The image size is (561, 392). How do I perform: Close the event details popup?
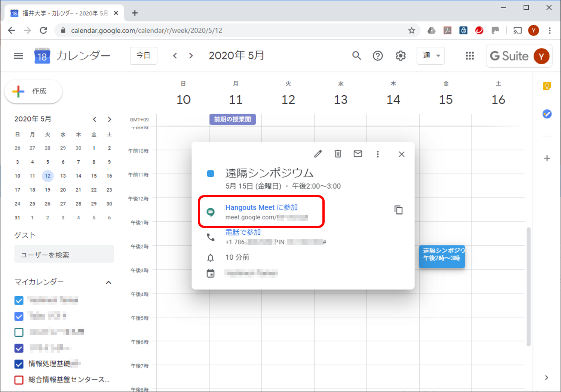[402, 154]
